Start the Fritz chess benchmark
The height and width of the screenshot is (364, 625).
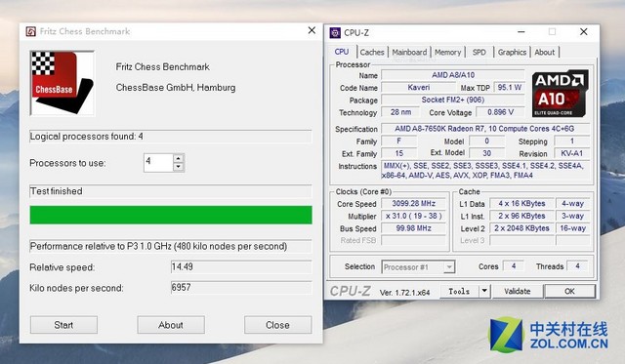[63, 325]
